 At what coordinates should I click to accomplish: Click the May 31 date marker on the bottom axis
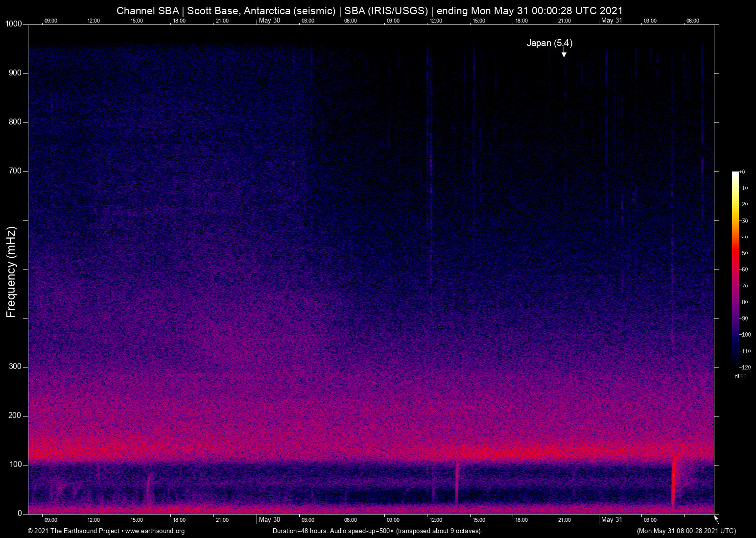click(x=612, y=520)
